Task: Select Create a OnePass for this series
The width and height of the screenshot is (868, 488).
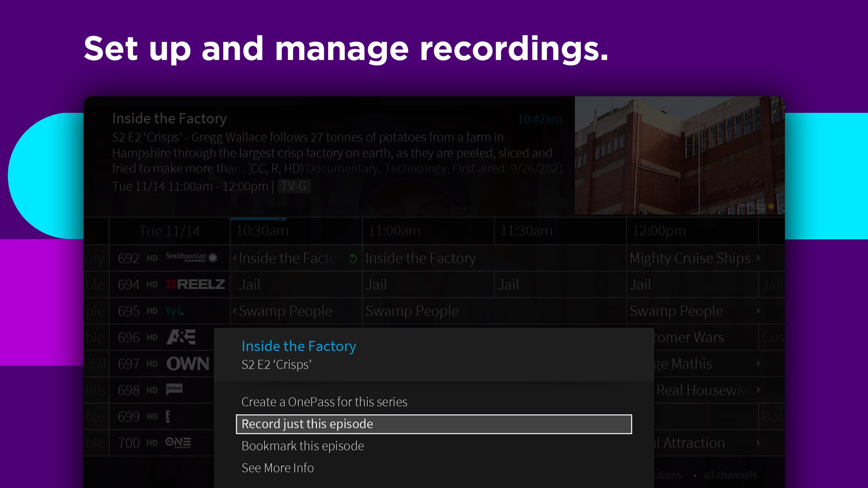Action: [x=324, y=402]
